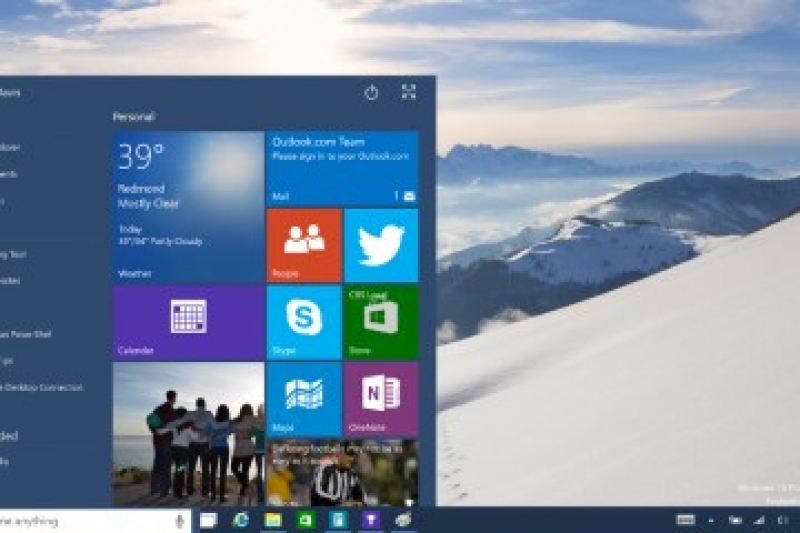Image resolution: width=800 pixels, height=533 pixels.
Task: Launch Internet Explorer from the taskbar
Action: (240, 520)
